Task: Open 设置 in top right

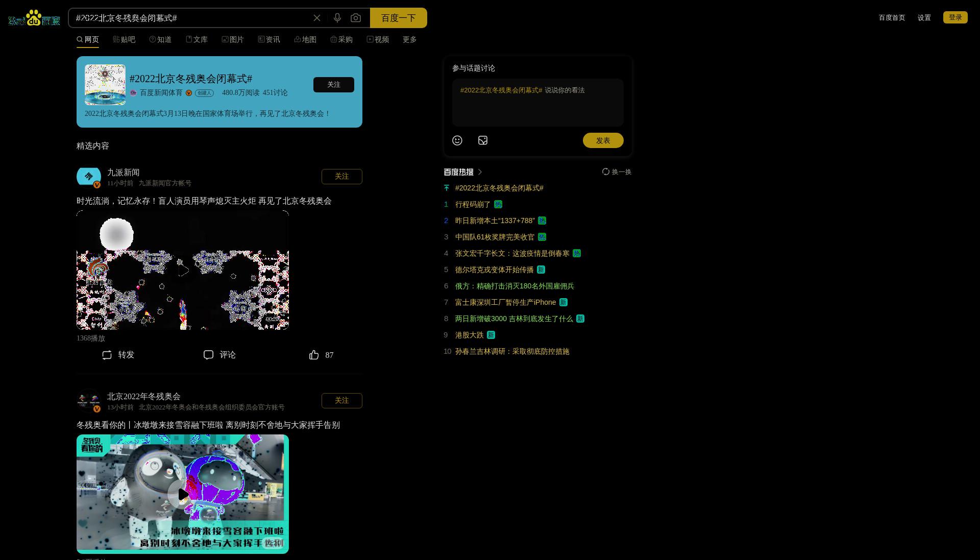Action: tap(924, 17)
